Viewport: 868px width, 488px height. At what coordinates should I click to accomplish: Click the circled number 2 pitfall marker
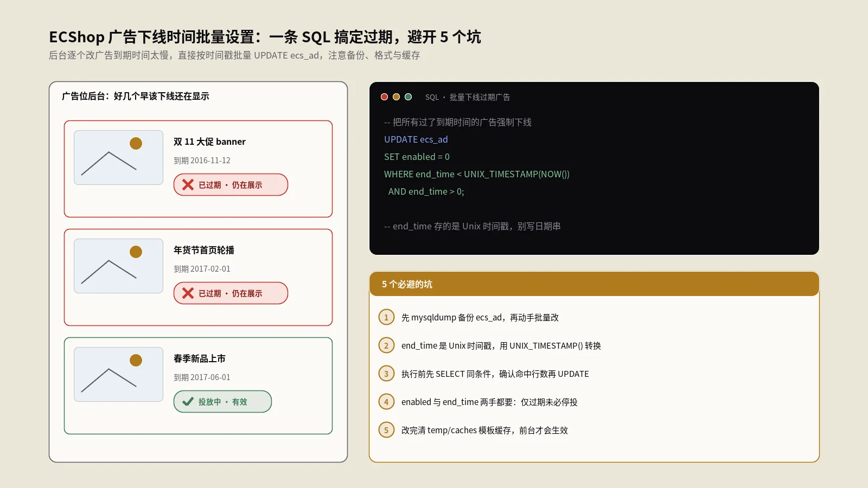pos(386,345)
